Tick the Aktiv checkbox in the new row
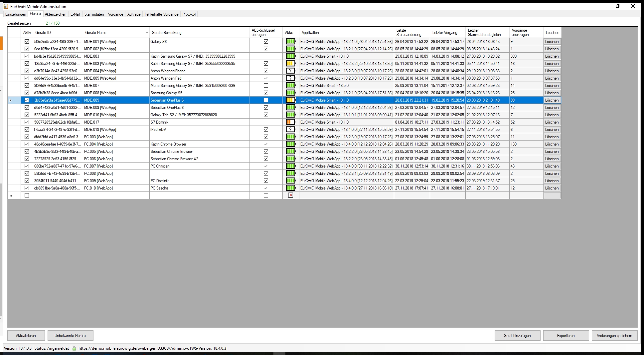 point(27,195)
